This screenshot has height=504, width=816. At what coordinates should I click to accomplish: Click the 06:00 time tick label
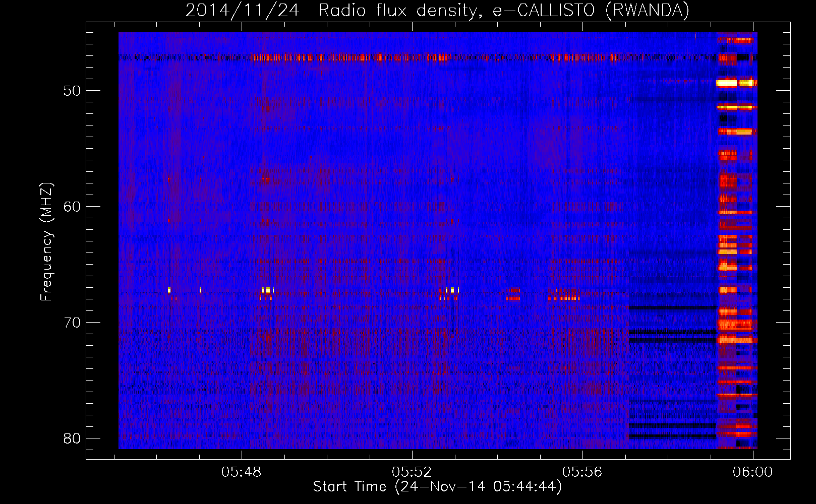click(753, 472)
